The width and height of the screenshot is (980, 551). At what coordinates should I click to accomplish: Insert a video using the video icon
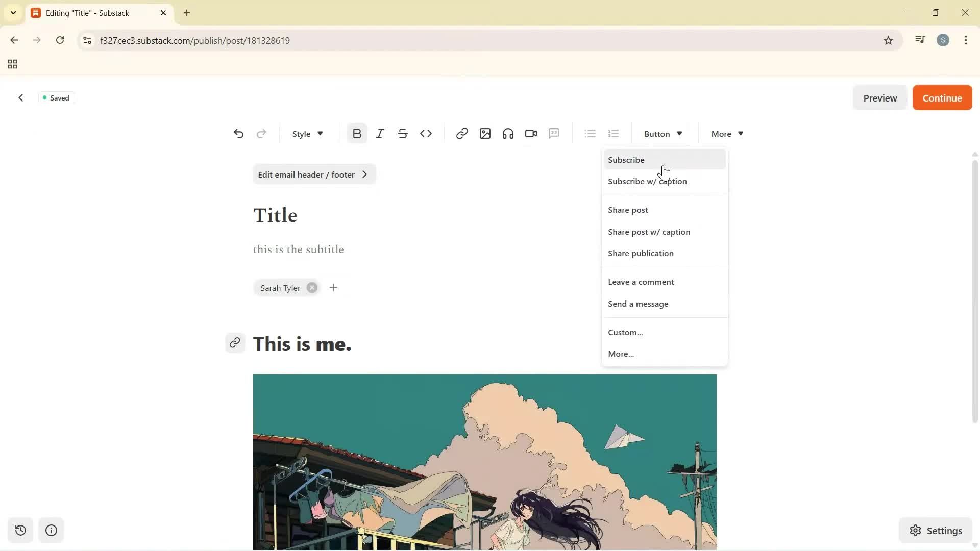point(531,133)
